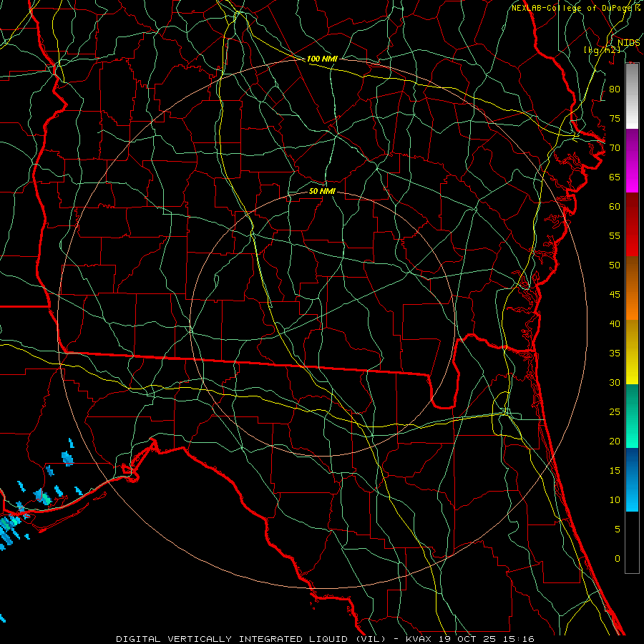Pick the yellow legend segment near 35

pos(632,352)
